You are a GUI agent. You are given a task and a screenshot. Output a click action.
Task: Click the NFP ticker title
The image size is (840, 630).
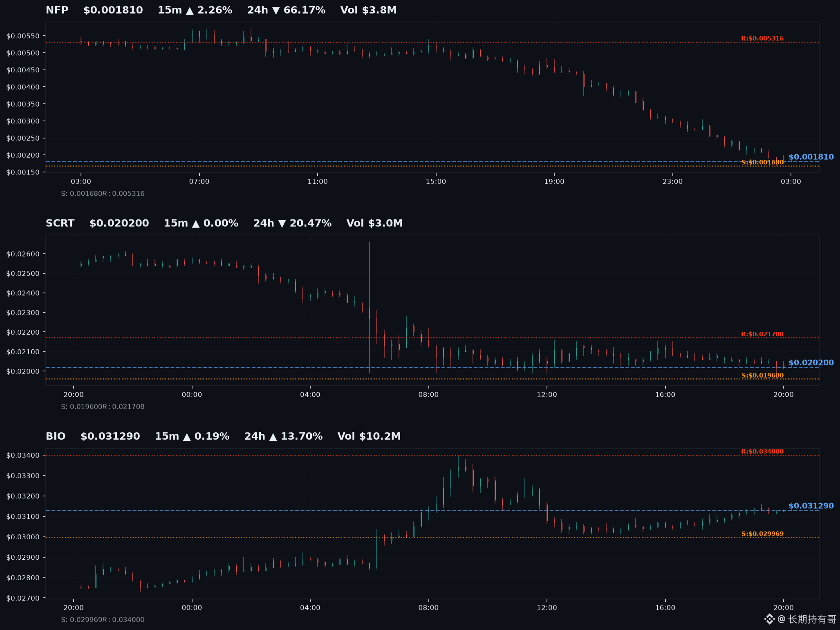pyautogui.click(x=57, y=10)
